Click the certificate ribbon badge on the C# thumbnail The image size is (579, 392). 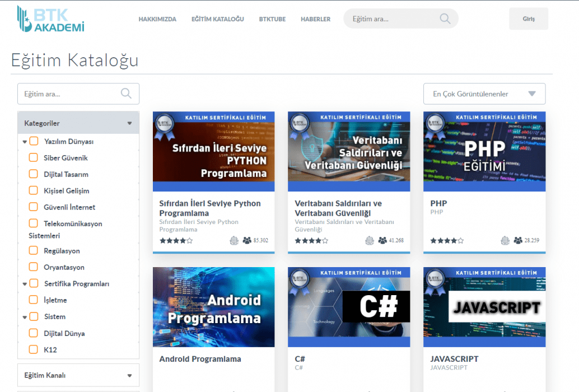click(299, 282)
